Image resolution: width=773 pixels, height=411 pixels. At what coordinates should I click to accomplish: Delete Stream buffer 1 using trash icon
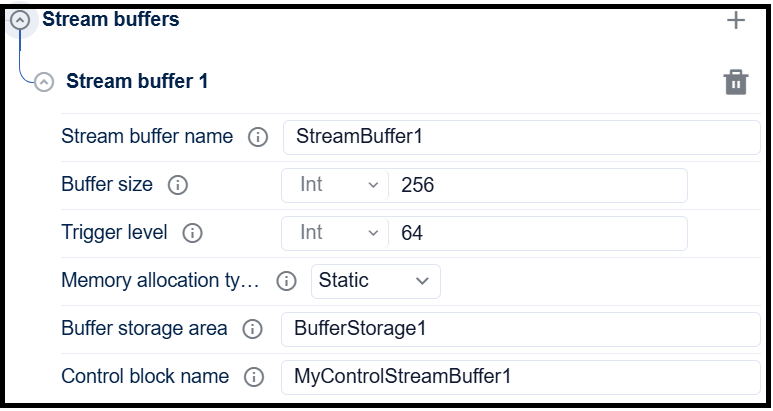736,82
